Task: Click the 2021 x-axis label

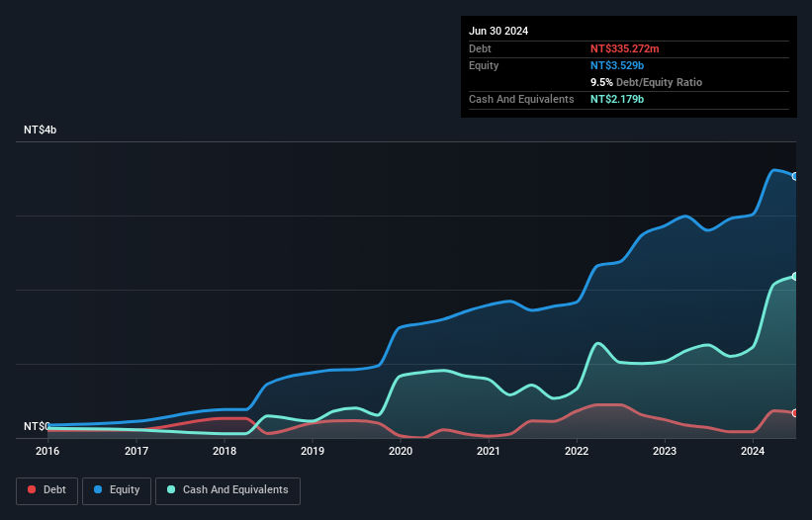Action: point(489,451)
